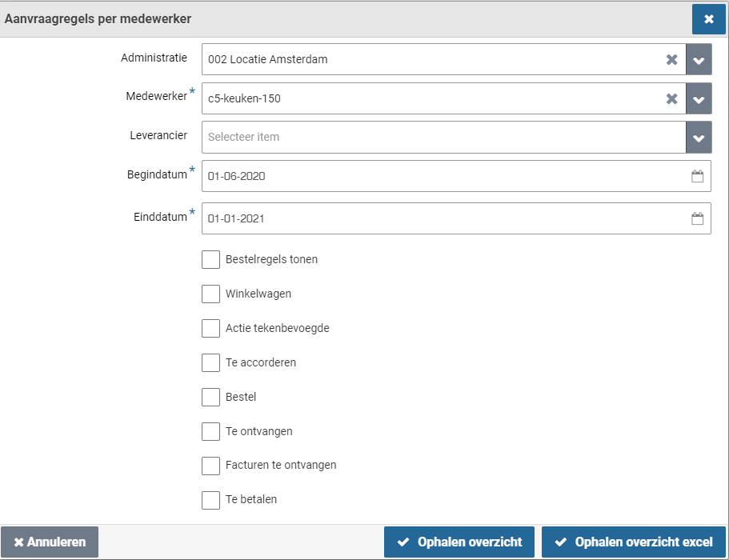Enable Actie tekenbevoegde
This screenshot has width=729, height=560.
210,328
